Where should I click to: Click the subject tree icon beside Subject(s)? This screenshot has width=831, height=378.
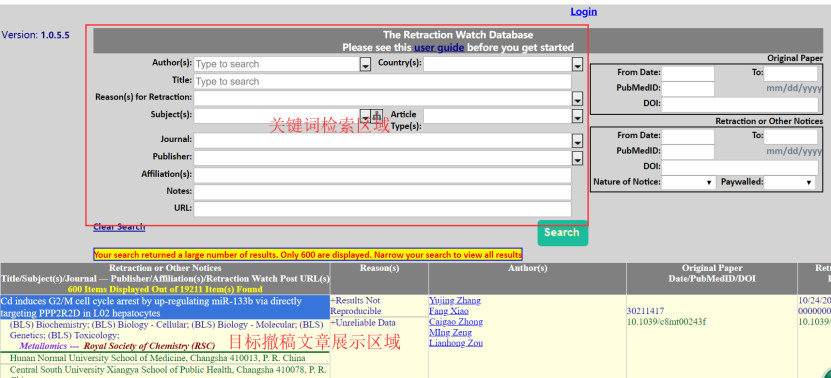point(376,116)
